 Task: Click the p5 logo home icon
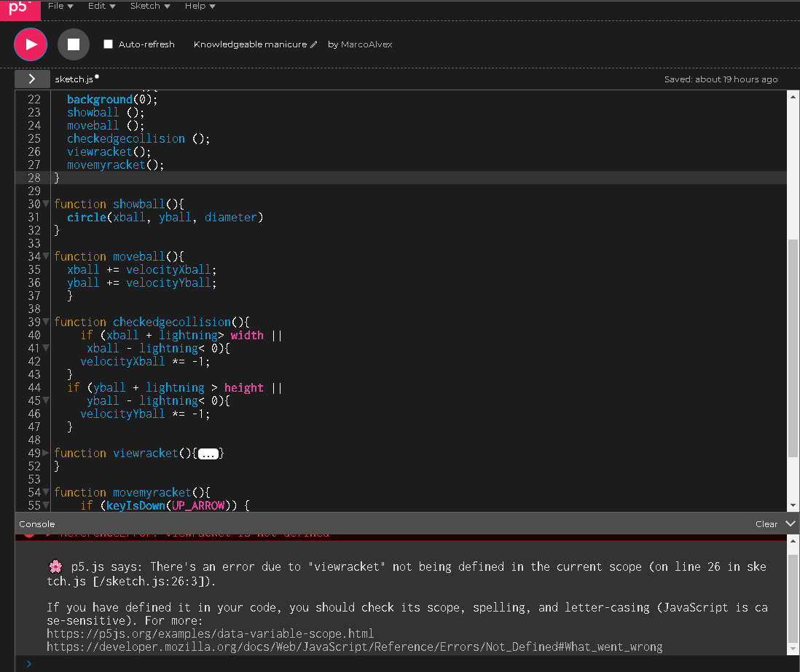(20, 9)
